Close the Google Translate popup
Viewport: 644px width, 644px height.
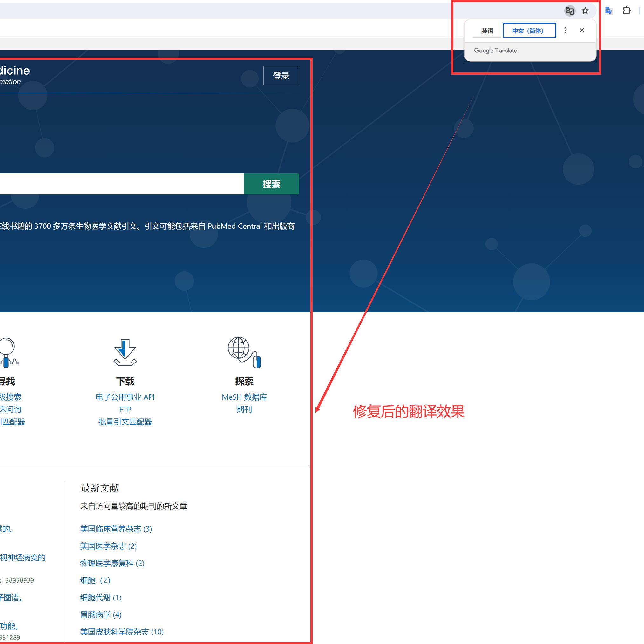click(x=582, y=30)
